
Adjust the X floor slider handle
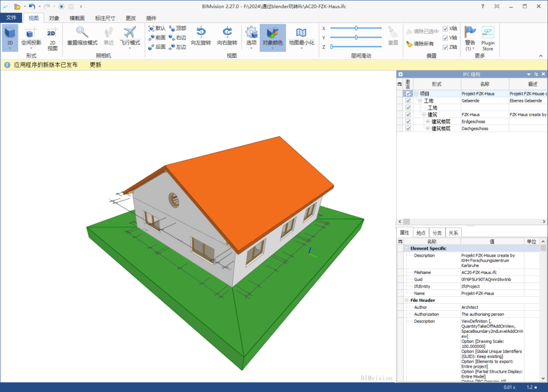[x=356, y=28]
